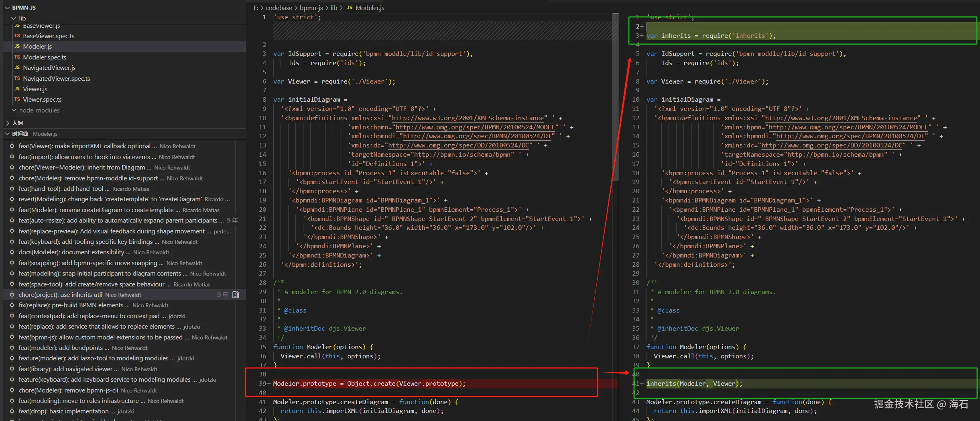The height and width of the screenshot is (421, 980).
Task: Open the DD/20100524/DC URL in right pane
Action: coord(832,145)
